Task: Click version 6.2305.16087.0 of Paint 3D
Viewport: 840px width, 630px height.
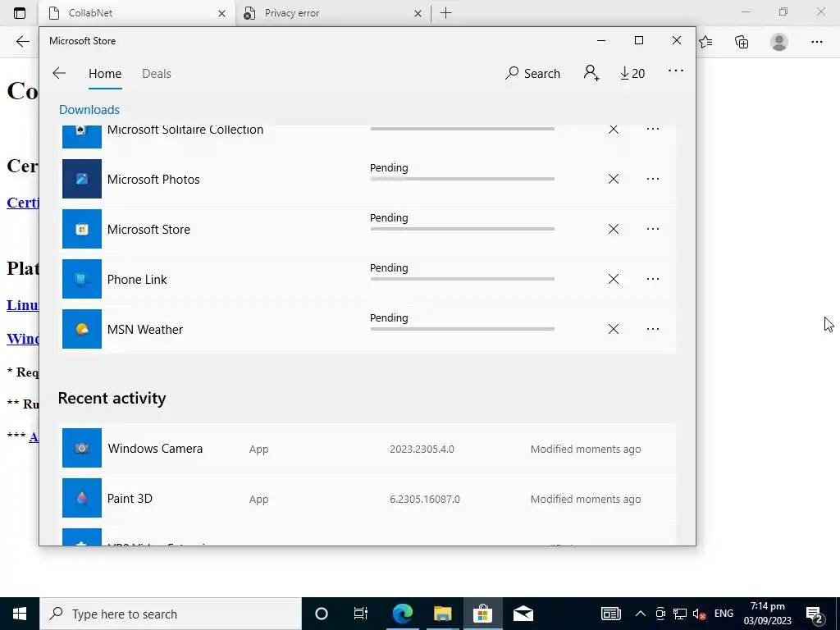Action: tap(424, 500)
